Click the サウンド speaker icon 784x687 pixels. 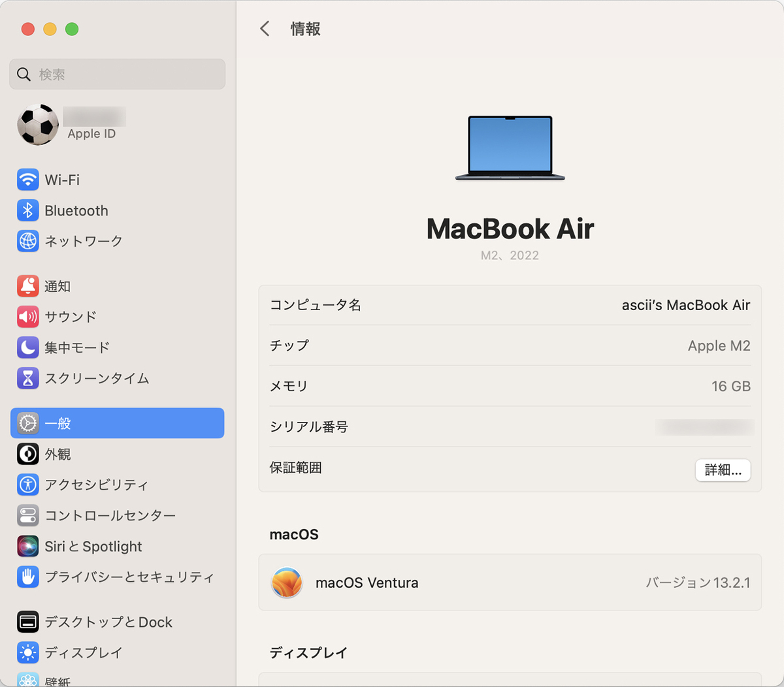click(28, 317)
